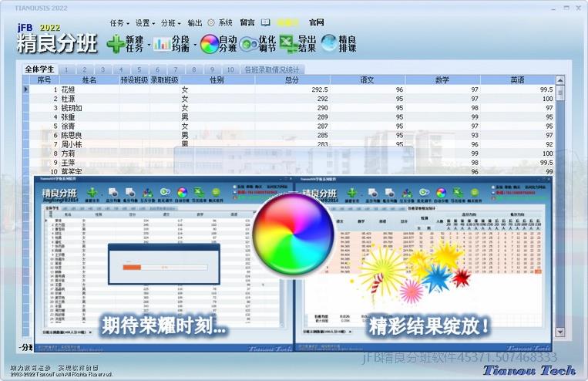Click the 导出结果 Excel export icon
The image size is (588, 381).
[x=288, y=43]
